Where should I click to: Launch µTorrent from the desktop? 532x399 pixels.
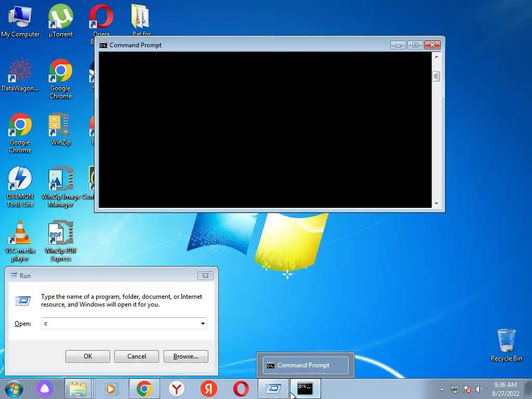tap(60, 21)
